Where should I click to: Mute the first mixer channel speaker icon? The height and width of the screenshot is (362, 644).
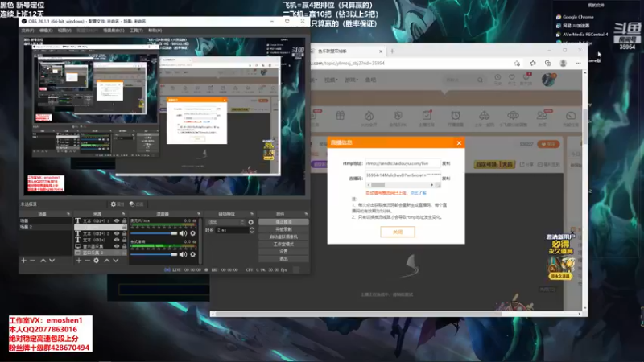[184, 233]
